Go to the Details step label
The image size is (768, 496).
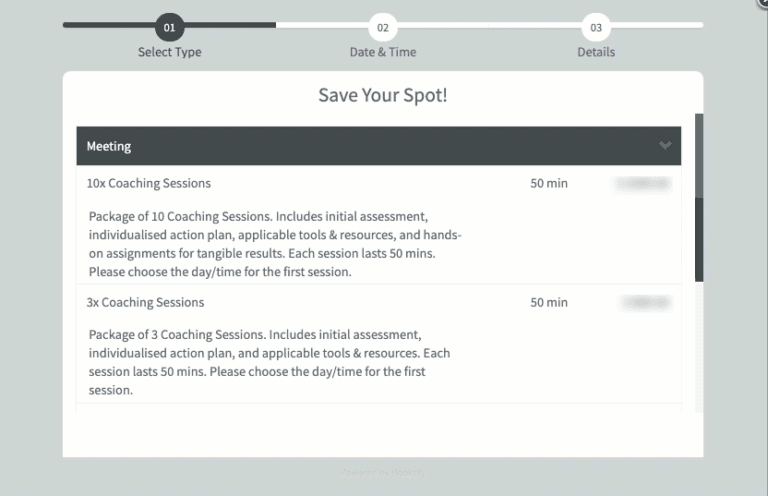coord(596,52)
